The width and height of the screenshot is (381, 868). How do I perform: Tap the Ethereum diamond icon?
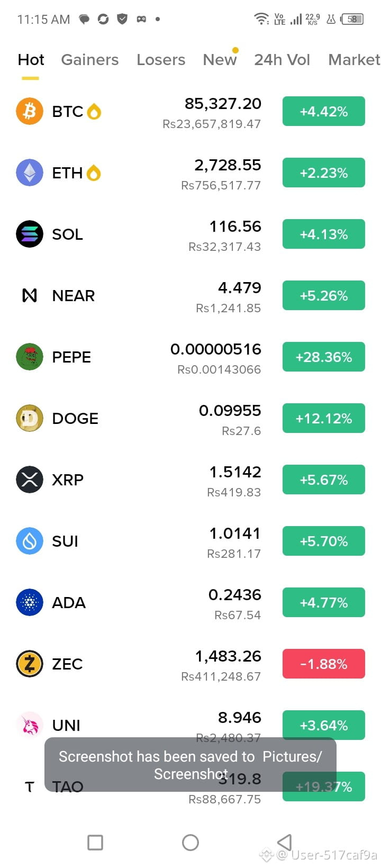pos(30,173)
